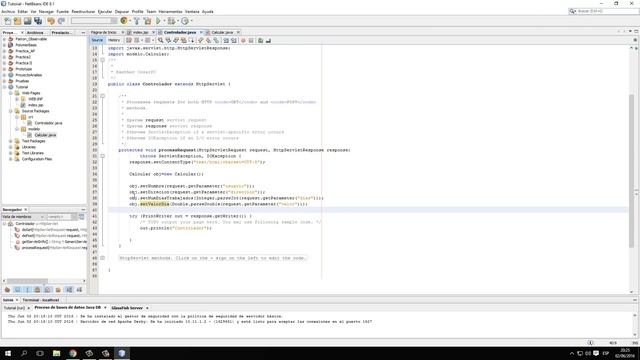The height and width of the screenshot is (360, 640).
Task: Expand the Test Packages folder node
Action: coord(11,141)
